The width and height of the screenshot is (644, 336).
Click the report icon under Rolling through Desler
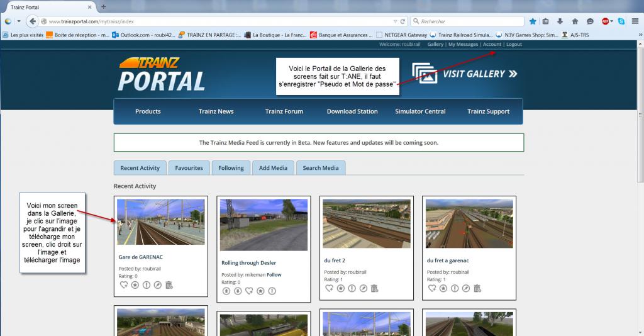pos(272,291)
